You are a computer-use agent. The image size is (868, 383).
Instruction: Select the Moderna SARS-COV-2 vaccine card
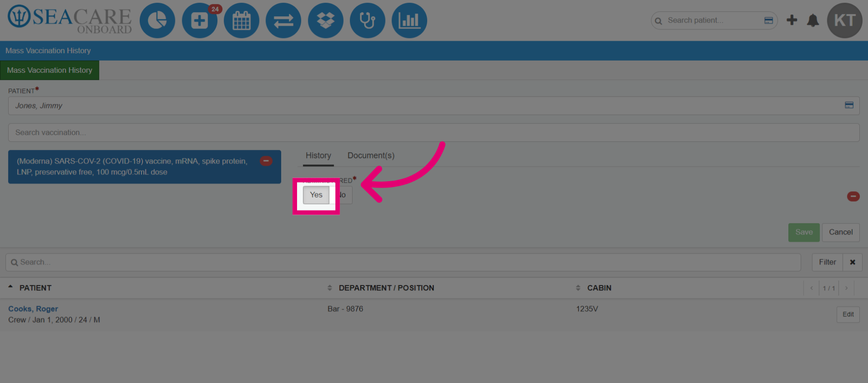click(144, 167)
